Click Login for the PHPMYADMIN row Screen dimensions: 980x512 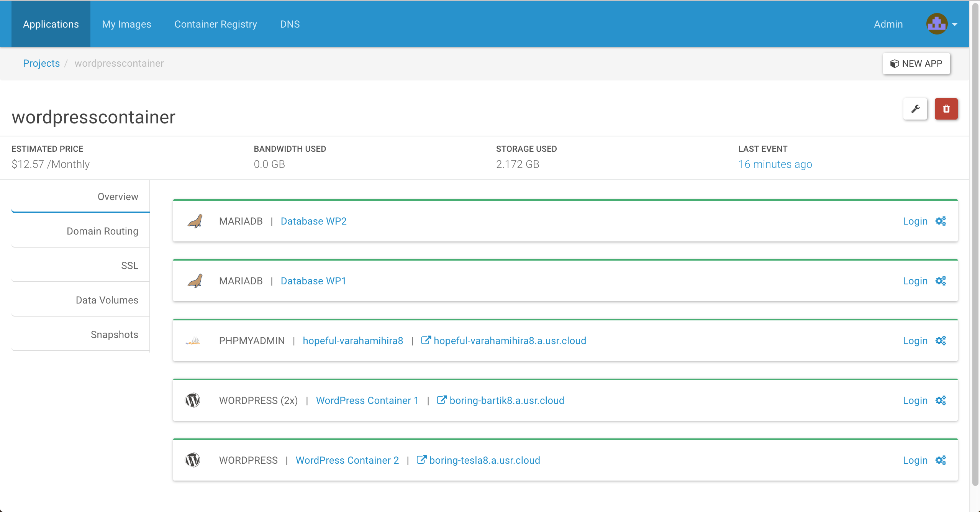coord(915,341)
